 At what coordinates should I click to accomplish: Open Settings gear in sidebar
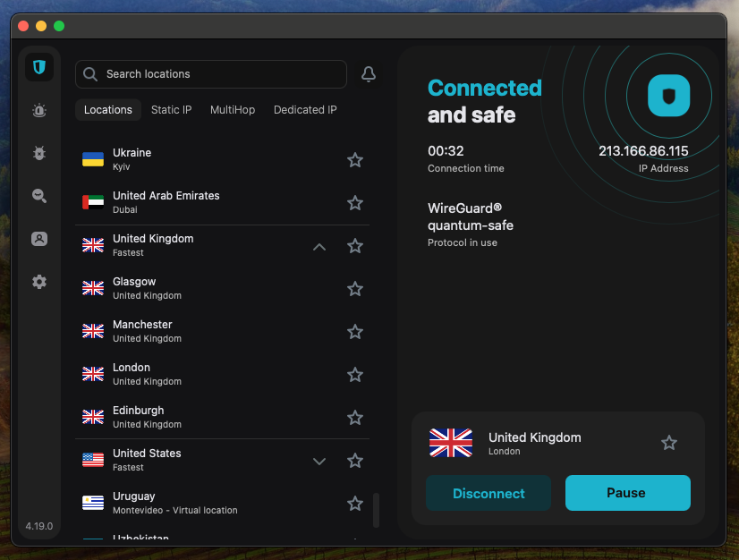[39, 282]
